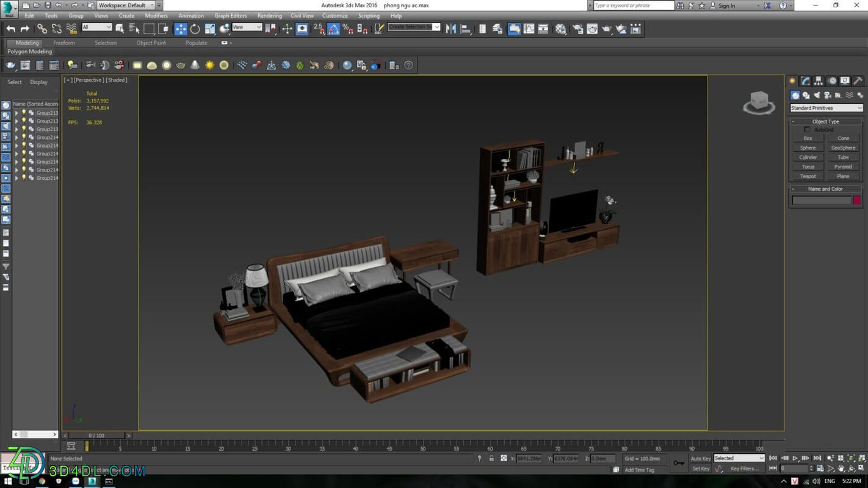Toggle the Spinner Snap button
868x488 pixels.
(363, 29)
